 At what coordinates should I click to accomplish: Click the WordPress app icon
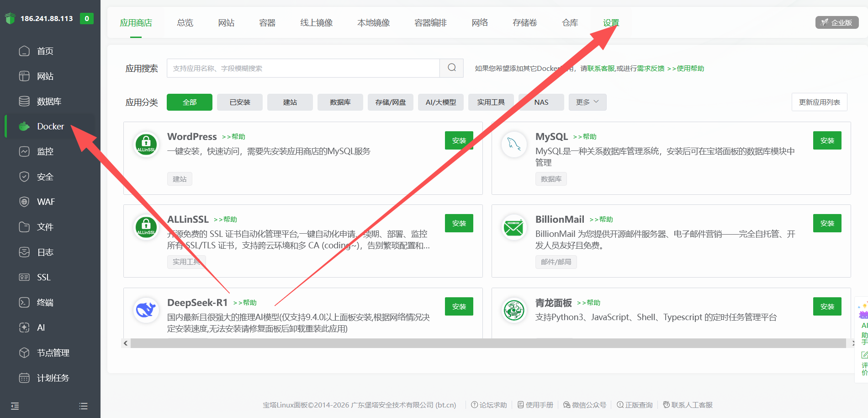pyautogui.click(x=146, y=144)
